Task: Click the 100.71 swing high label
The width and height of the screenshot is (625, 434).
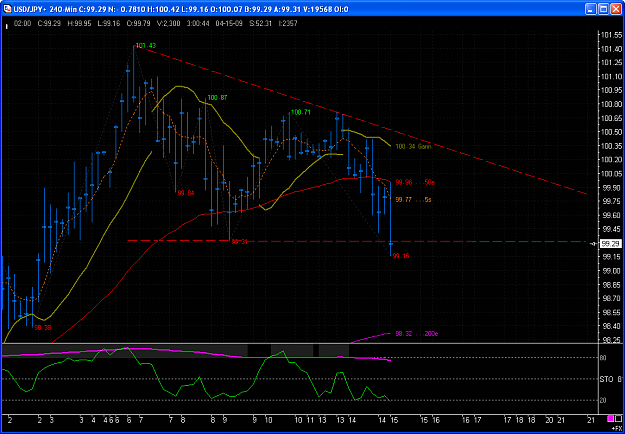Action: point(301,112)
